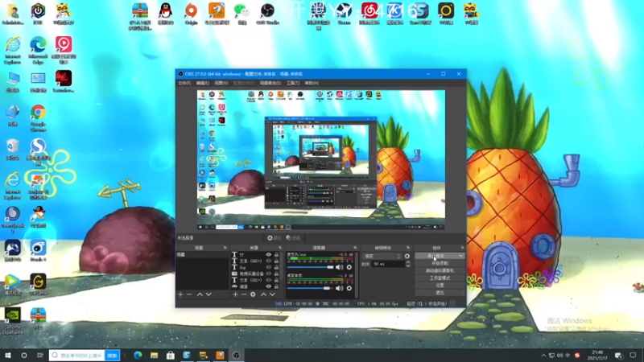This screenshot has height=362, width=644.
Task: Click the 属性 properties button above docks
Action: click(x=274, y=238)
